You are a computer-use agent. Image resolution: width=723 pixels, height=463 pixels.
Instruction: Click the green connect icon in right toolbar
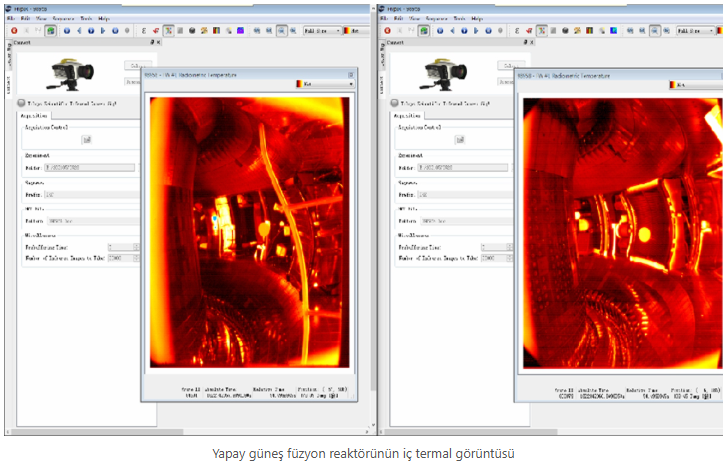click(423, 31)
